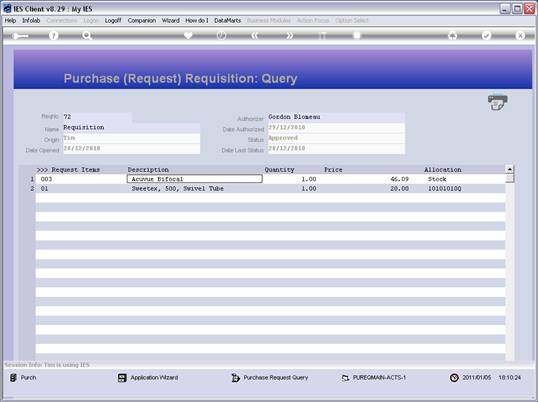Click the Logoff menu item

point(113,21)
